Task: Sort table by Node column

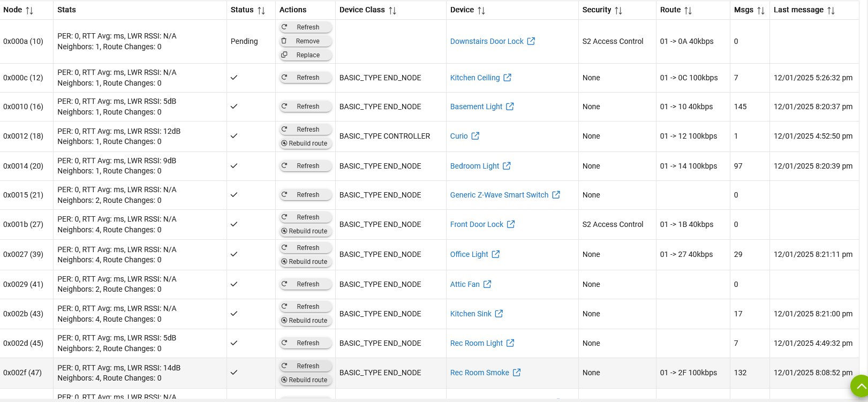Action: pyautogui.click(x=29, y=10)
